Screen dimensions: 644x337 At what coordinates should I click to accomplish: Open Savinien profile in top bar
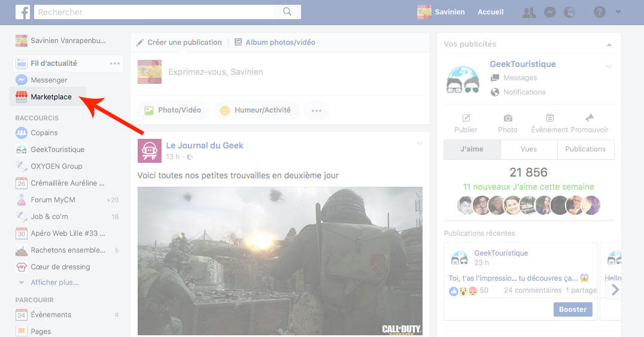click(x=441, y=12)
